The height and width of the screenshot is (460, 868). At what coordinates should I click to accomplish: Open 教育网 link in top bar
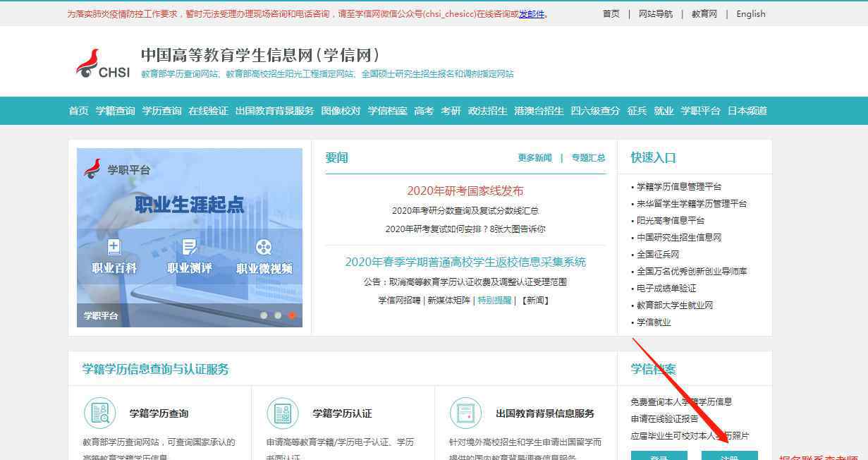(x=704, y=14)
